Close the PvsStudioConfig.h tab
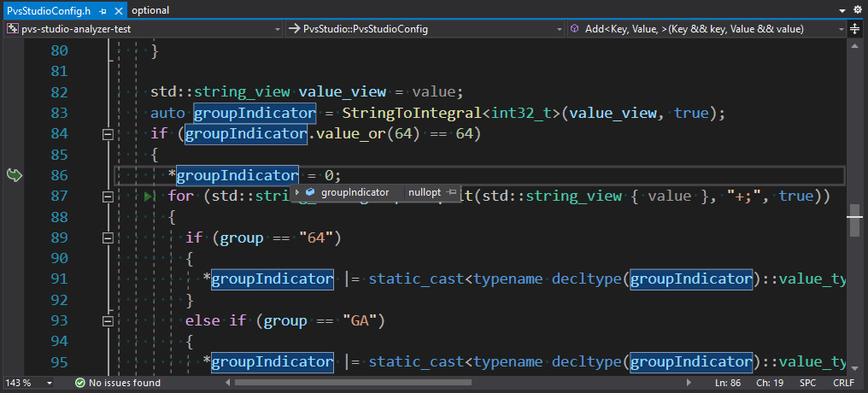 click(118, 10)
